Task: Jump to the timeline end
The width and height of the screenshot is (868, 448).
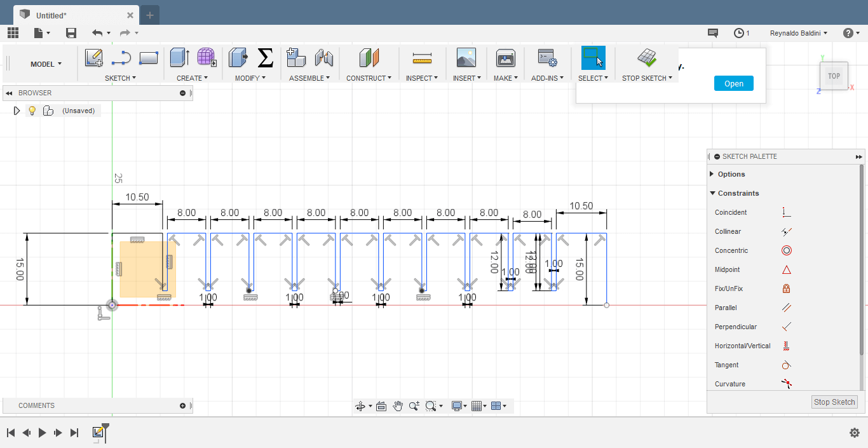Action: [74, 433]
